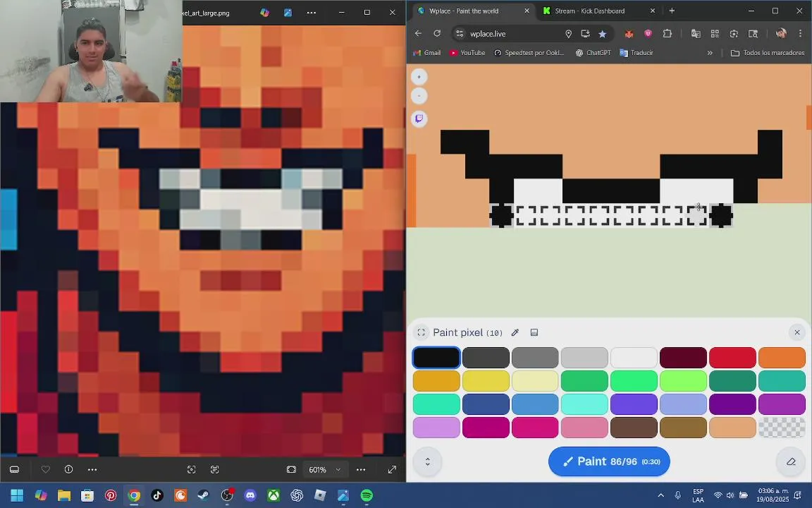This screenshot has width=812, height=508.
Task: Open Speedtest por Ookla bookmark
Action: point(529,53)
